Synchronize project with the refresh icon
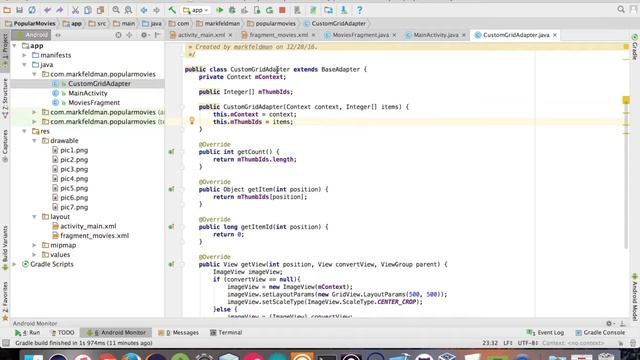 click(32, 10)
